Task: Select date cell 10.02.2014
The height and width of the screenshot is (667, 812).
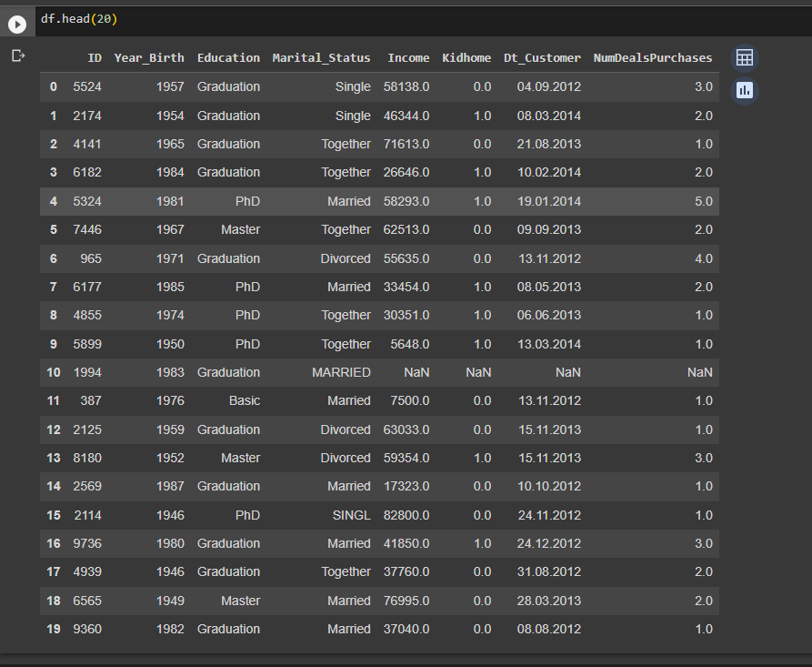Action: (549, 172)
